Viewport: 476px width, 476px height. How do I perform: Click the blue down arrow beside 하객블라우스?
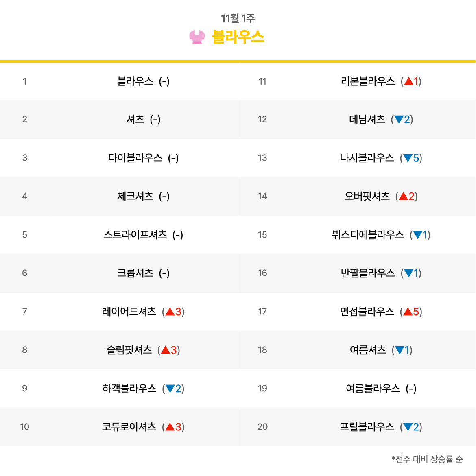click(170, 389)
